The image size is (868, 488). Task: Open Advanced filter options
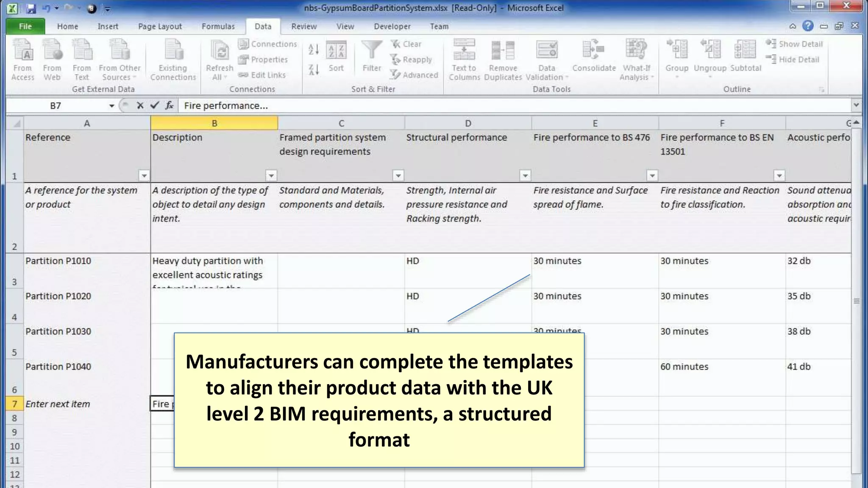[414, 75]
